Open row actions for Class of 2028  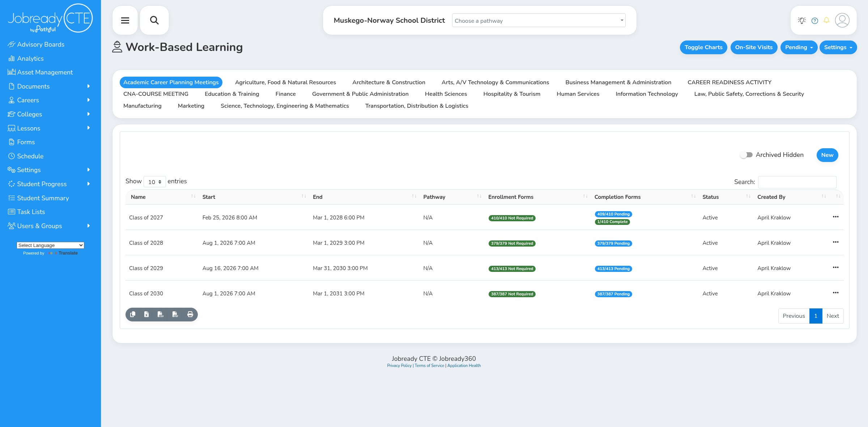pos(835,242)
